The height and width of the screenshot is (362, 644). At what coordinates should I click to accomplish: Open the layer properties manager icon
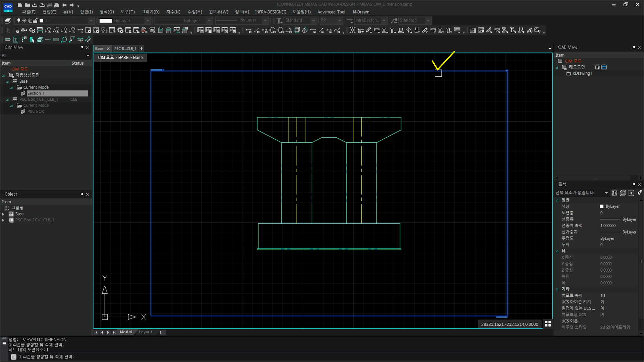[8, 21]
